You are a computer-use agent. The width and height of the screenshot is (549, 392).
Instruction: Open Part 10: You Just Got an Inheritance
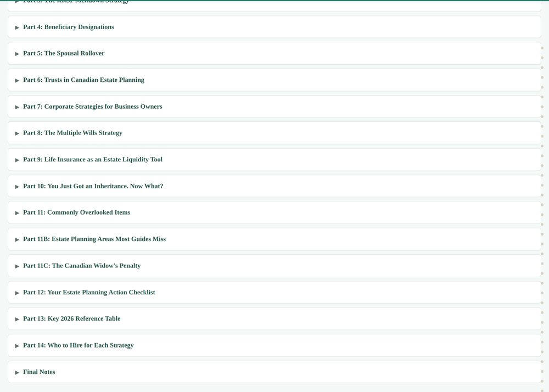pos(274,186)
